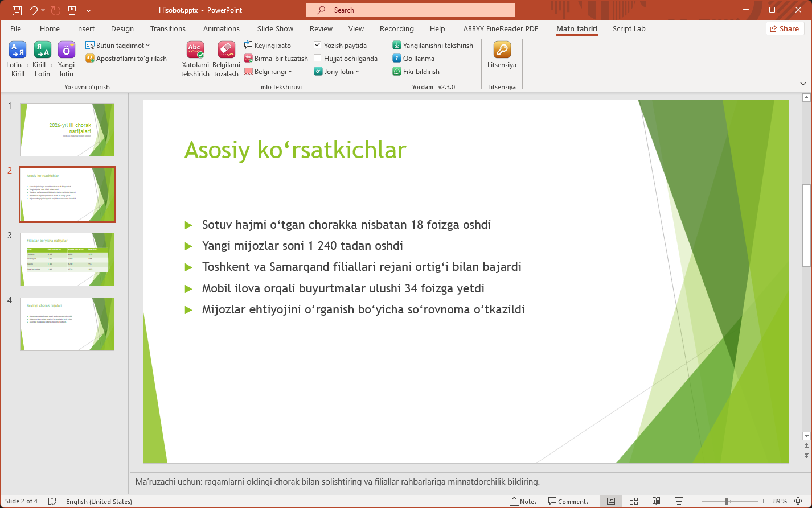The width and height of the screenshot is (812, 508).
Task: Switch to Review tab
Action: coord(321,28)
